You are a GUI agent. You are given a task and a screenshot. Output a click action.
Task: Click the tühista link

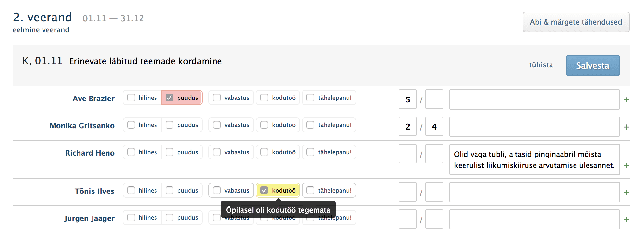pos(541,65)
